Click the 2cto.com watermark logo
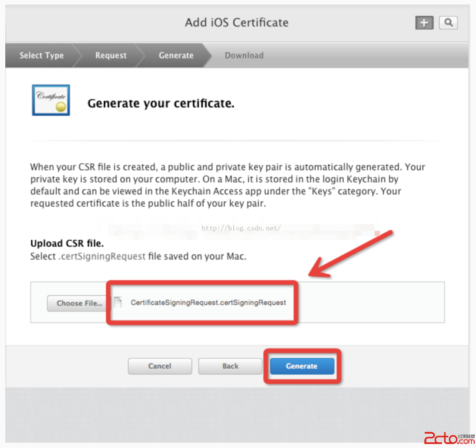Screen dimensions: 476x448 [449, 438]
